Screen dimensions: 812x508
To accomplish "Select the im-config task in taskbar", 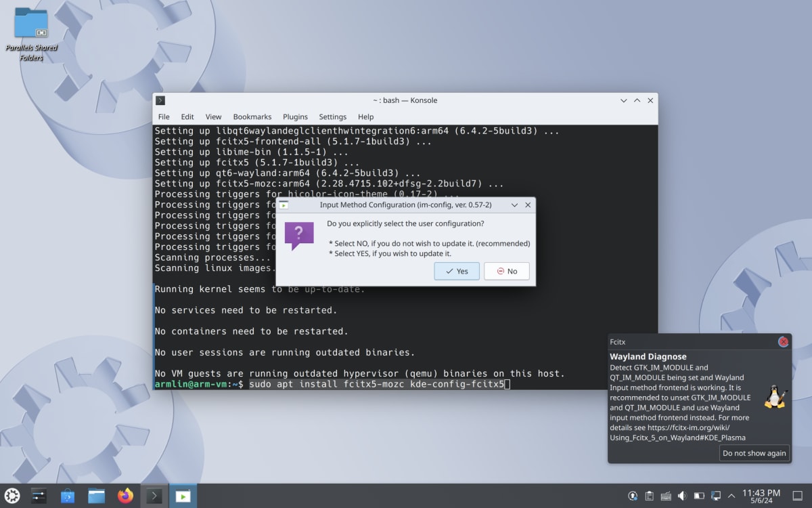I will [x=183, y=496].
